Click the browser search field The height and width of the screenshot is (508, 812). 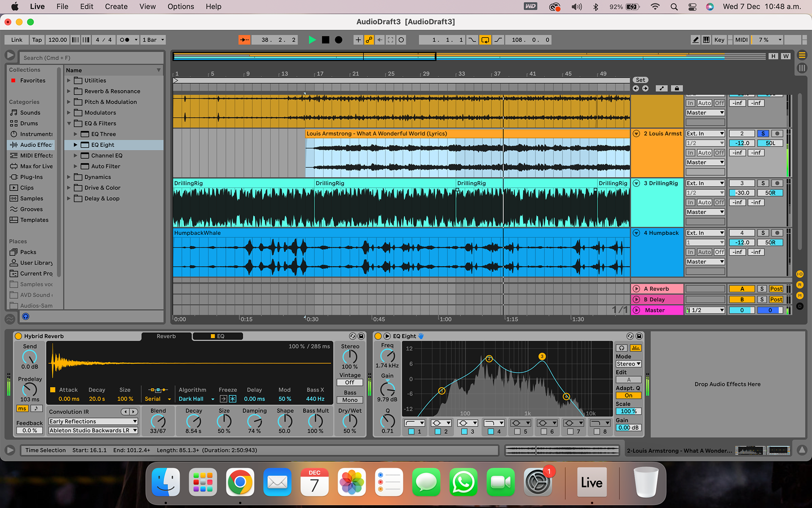pyautogui.click(x=92, y=58)
